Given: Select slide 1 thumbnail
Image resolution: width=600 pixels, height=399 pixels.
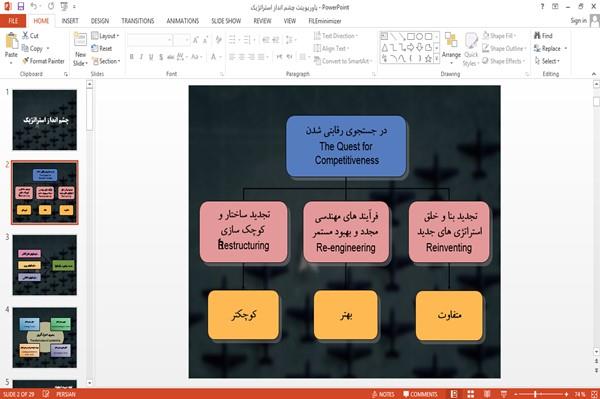Looking at the screenshot, I should click(45, 120).
